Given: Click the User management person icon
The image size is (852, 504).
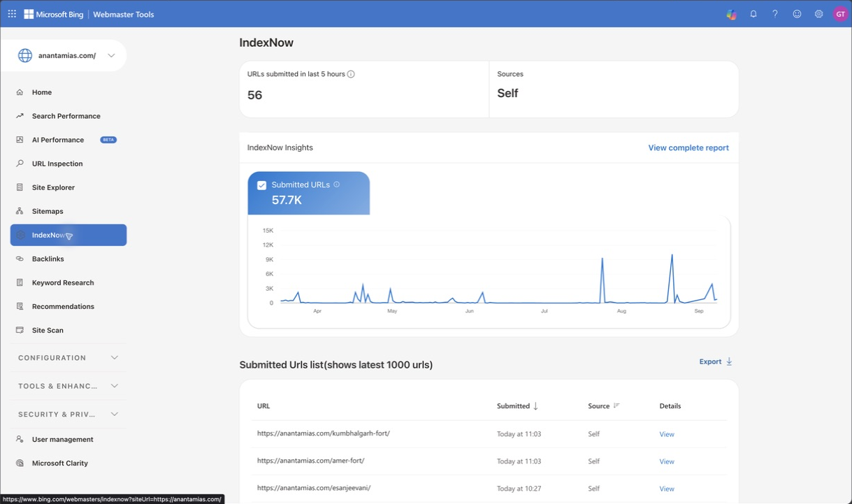Looking at the screenshot, I should pos(20,439).
